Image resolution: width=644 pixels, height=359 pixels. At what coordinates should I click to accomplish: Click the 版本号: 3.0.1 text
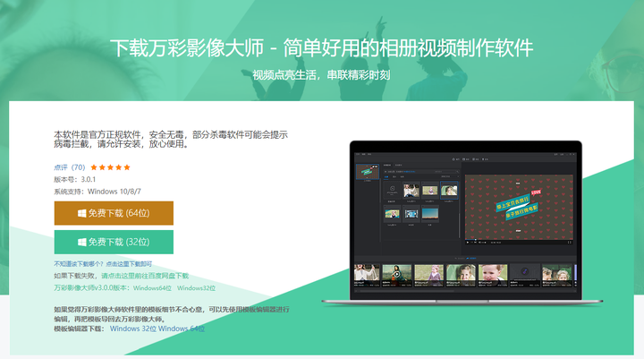75,179
